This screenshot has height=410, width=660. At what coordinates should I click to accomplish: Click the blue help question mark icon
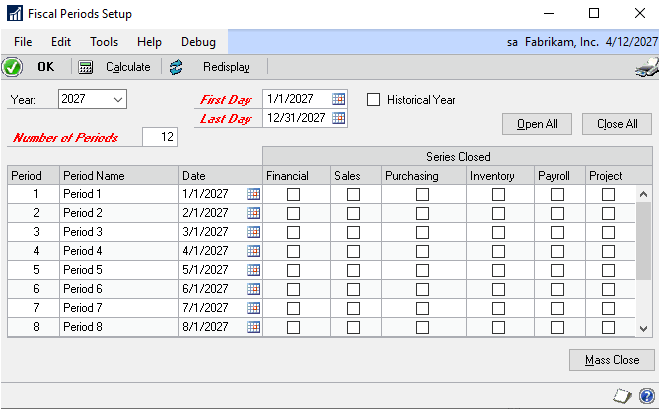click(647, 396)
